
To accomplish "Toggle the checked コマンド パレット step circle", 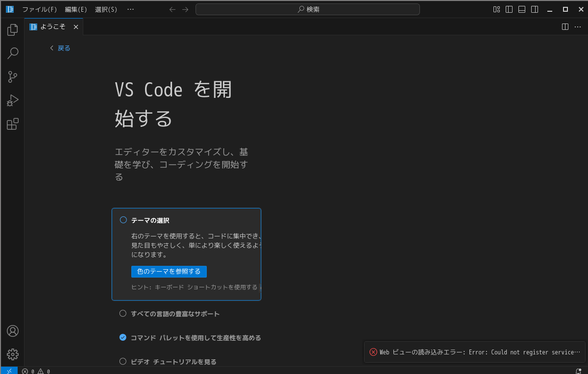I will tap(123, 337).
